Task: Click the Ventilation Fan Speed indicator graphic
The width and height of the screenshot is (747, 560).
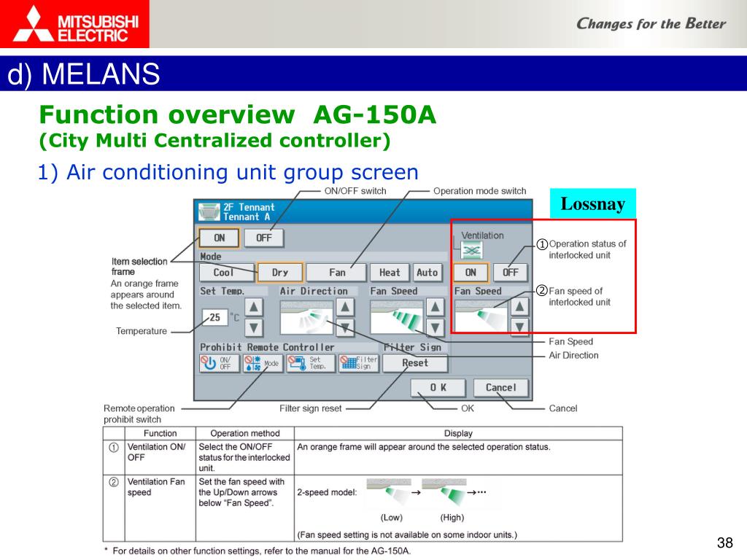Action: 481,318
